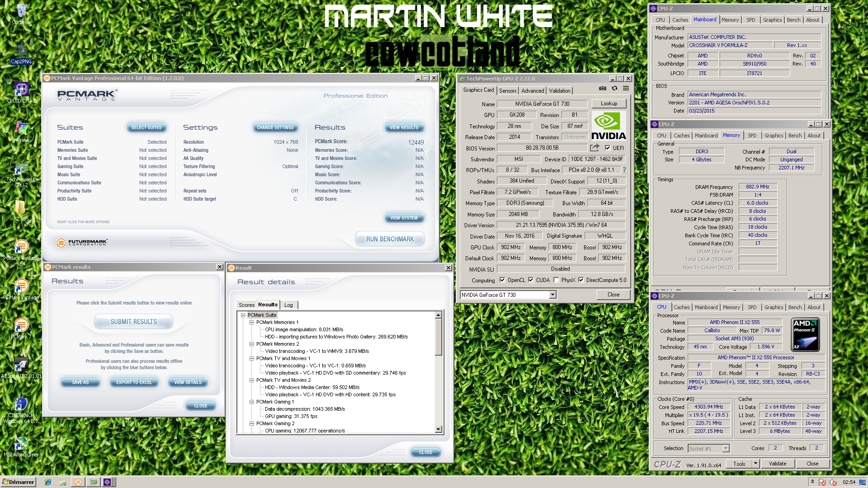Click the SUBMIT RESULTS button
The height and width of the screenshot is (488, 868).
point(134,322)
